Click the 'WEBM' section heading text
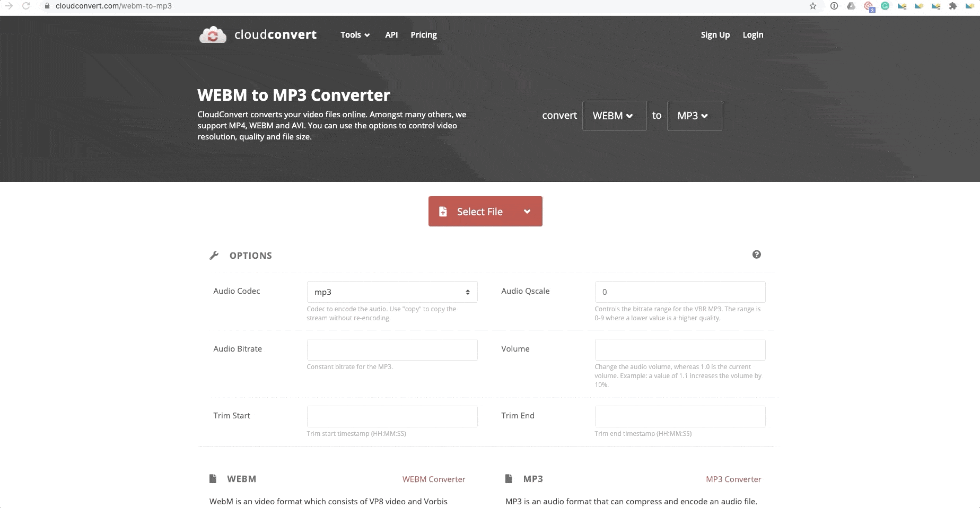The width and height of the screenshot is (980, 508). (242, 479)
